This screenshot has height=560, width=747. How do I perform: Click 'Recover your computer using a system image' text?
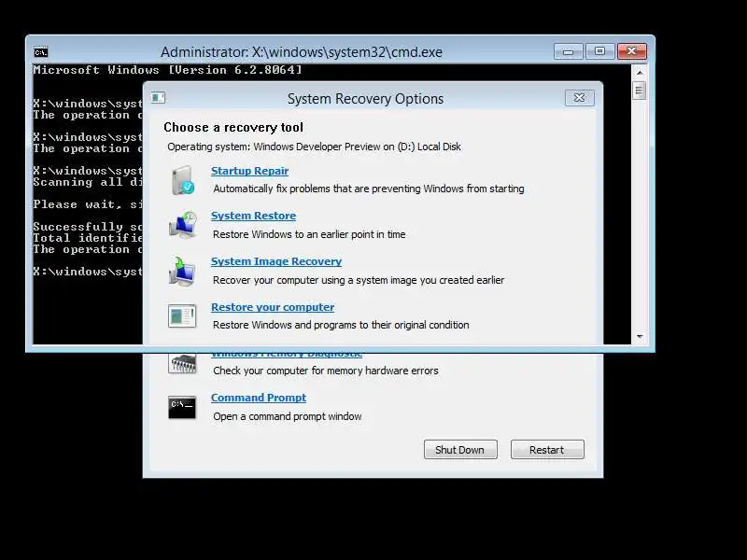359,280
